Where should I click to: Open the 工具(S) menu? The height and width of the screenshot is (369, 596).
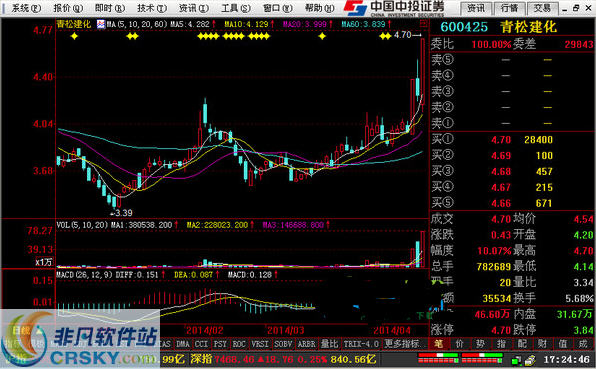point(236,8)
